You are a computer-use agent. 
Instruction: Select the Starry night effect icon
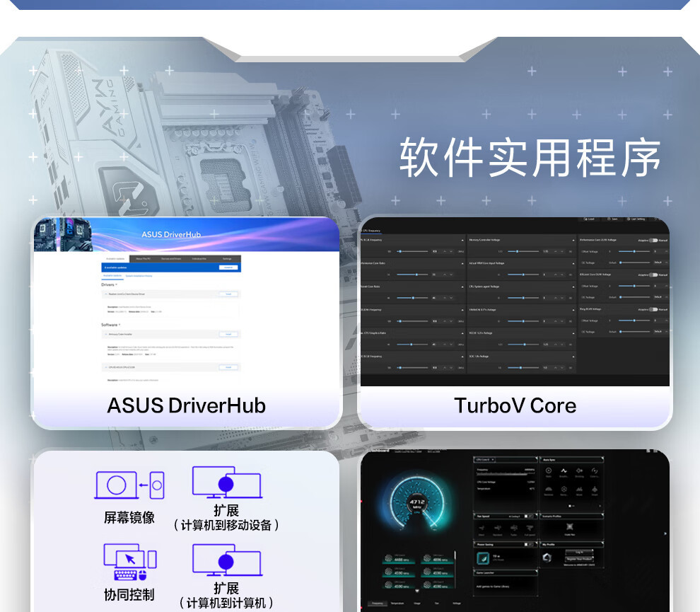(564, 489)
